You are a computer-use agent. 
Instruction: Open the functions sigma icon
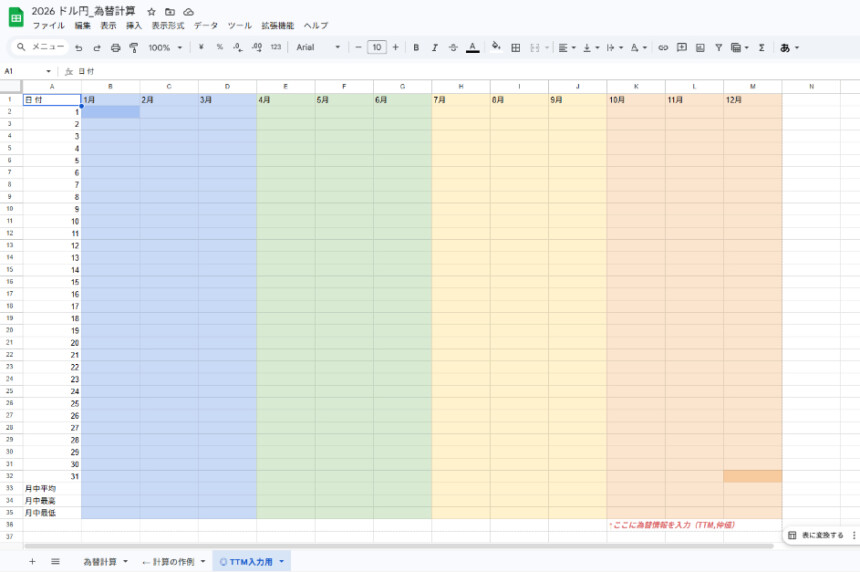[x=762, y=47]
